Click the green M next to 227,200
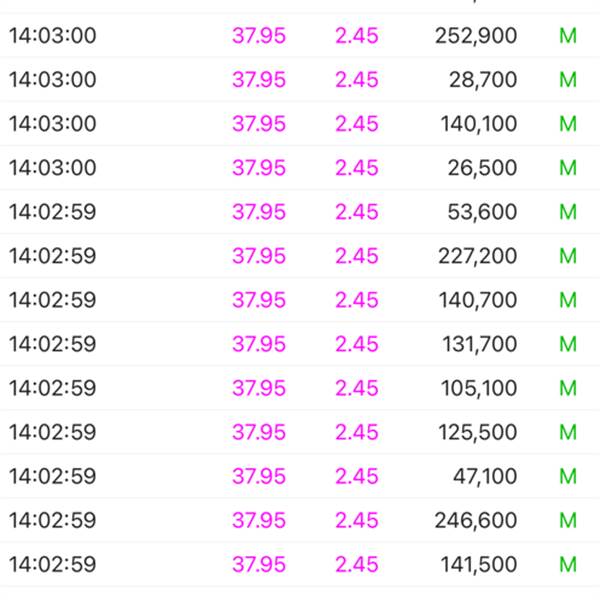This screenshot has height=600, width=600. point(568,256)
